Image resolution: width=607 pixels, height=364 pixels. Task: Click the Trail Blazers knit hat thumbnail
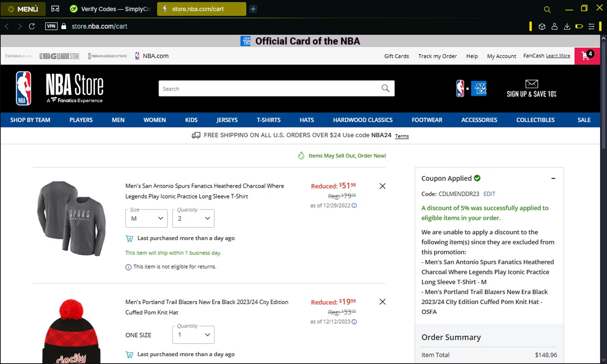pyautogui.click(x=72, y=331)
